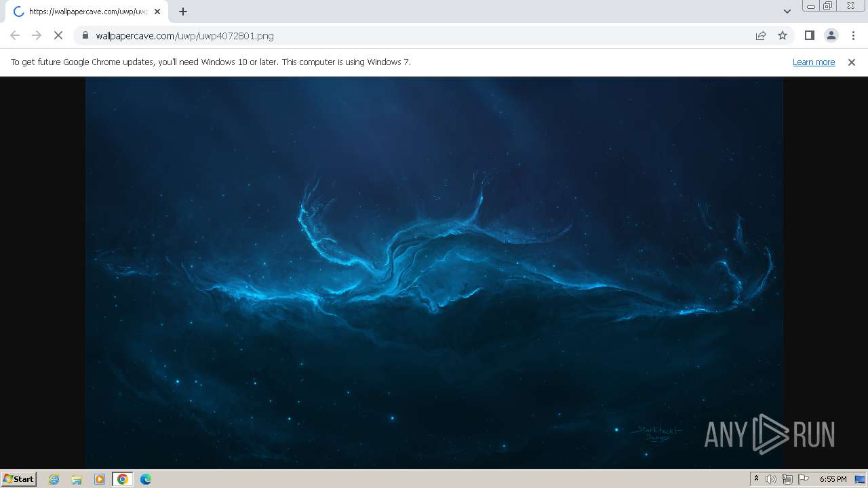
Task: Share this page via the share icon
Action: (x=761, y=35)
